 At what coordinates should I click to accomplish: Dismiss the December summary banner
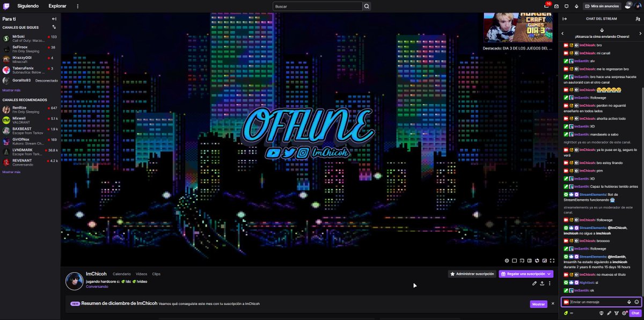[x=553, y=303]
